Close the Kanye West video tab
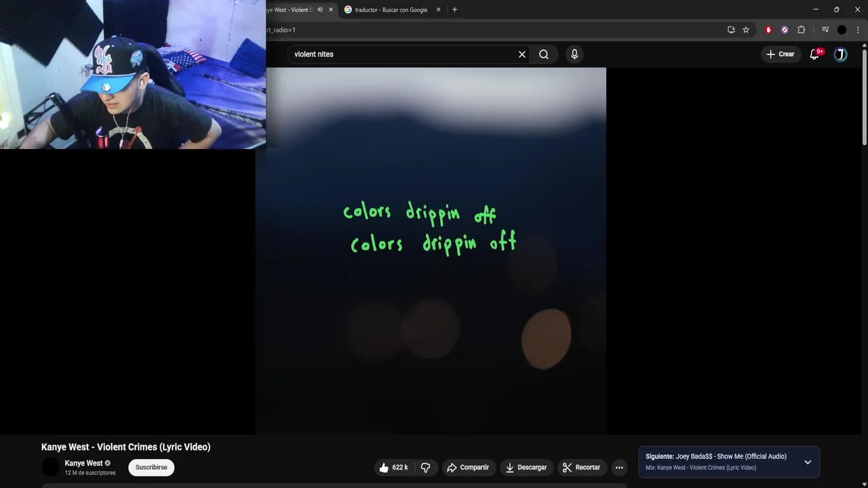This screenshot has height=488, width=868. pyautogui.click(x=331, y=9)
